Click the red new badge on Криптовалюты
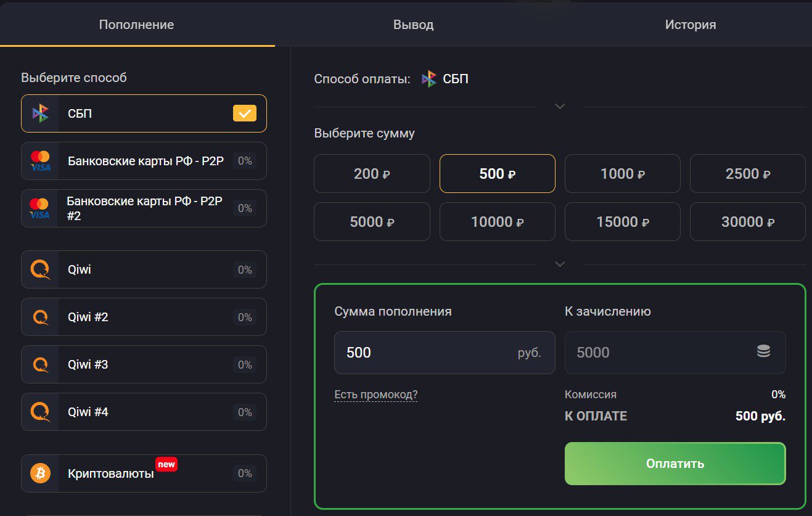Image resolution: width=812 pixels, height=516 pixels. click(x=166, y=464)
